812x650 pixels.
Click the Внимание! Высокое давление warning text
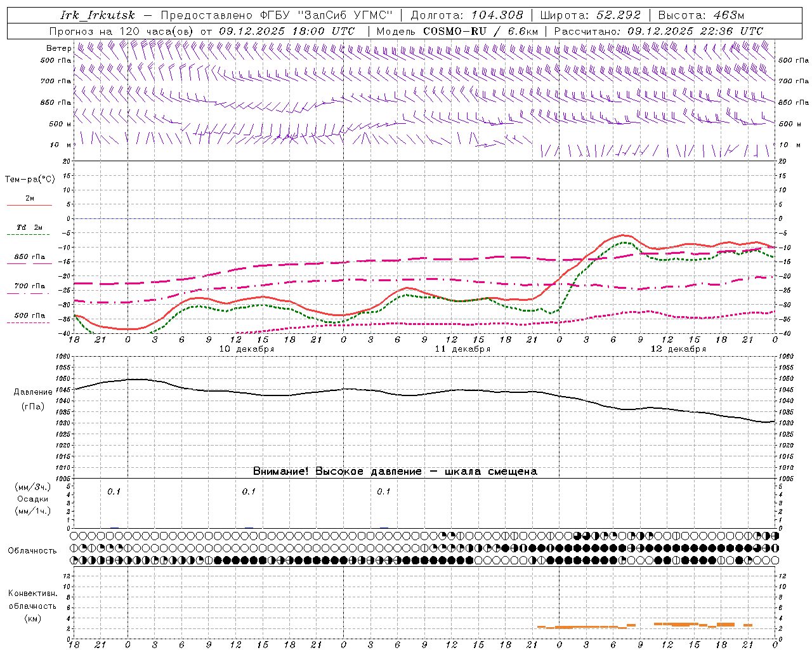point(395,472)
